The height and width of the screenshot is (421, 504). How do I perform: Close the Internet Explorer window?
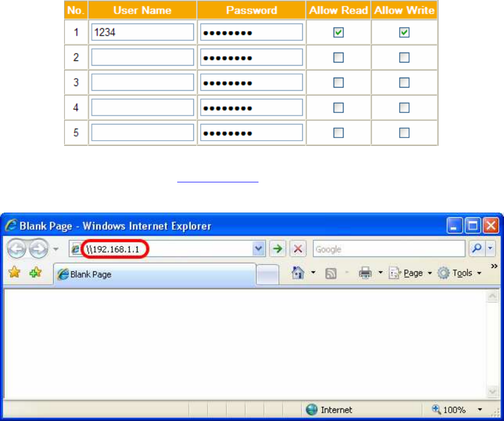pyautogui.click(x=491, y=226)
